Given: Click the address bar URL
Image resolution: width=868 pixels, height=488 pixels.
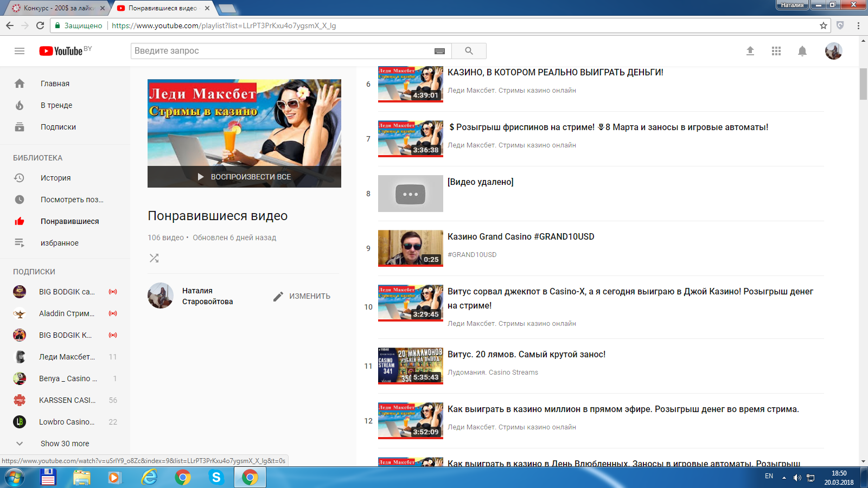Looking at the screenshot, I should [224, 25].
